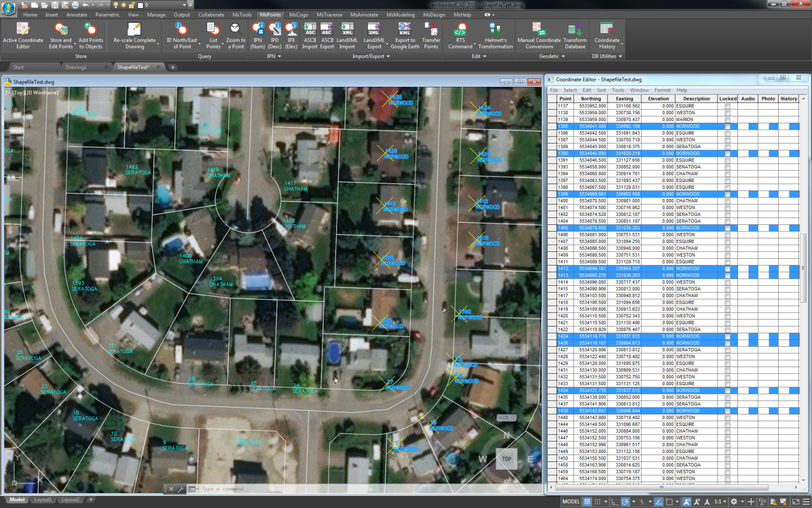The width and height of the screenshot is (812, 508).
Task: Open the Tools menu in Coordinate Editor
Action: click(618, 90)
